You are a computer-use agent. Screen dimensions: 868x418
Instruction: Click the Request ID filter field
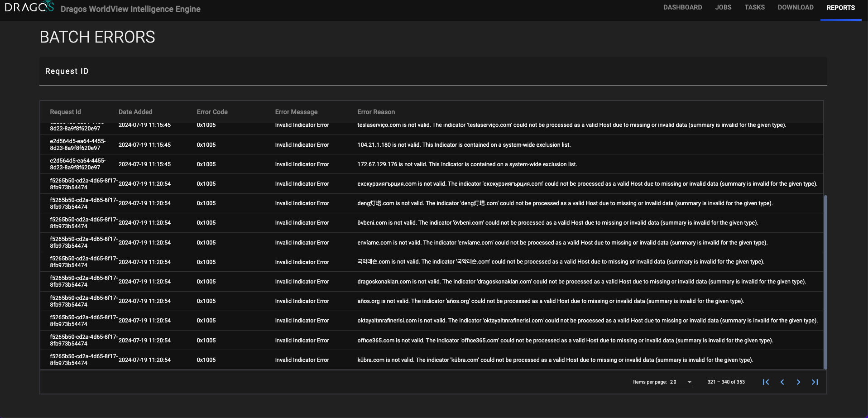(433, 72)
